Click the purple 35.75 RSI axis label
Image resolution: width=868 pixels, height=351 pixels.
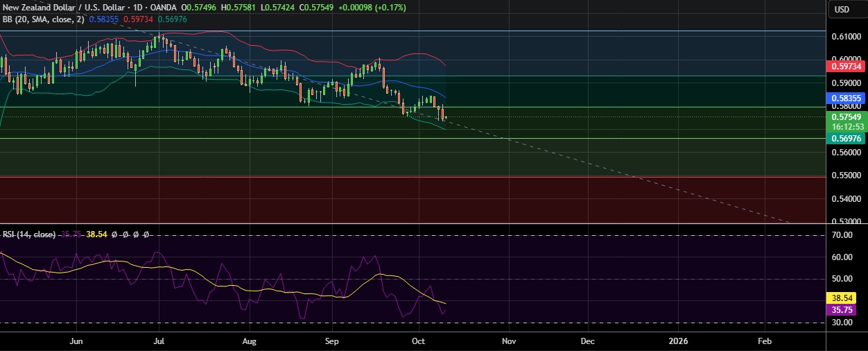842,310
